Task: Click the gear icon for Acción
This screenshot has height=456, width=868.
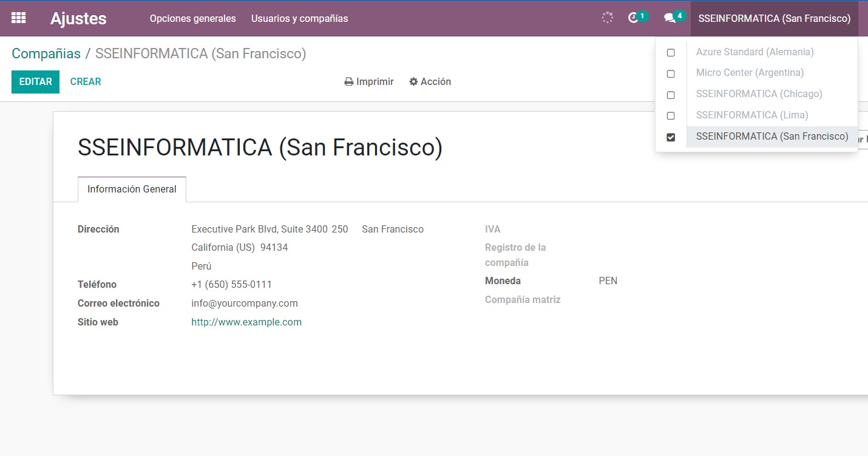Action: 413,81
